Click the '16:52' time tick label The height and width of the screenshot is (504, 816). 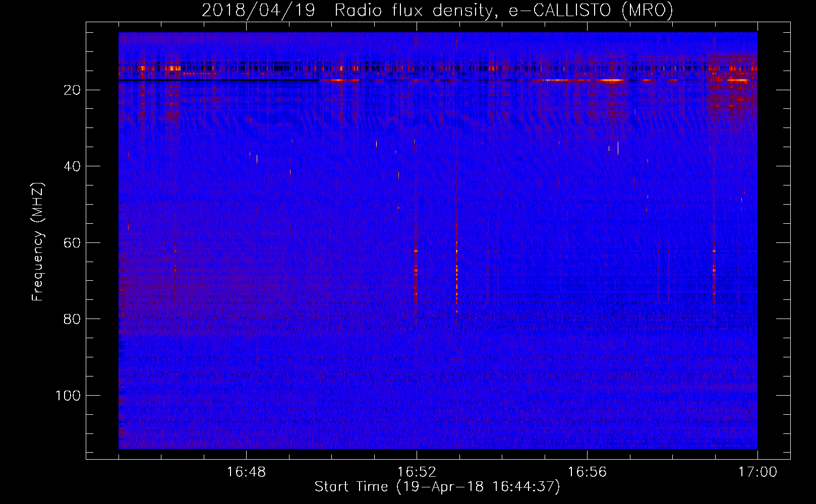tap(417, 472)
